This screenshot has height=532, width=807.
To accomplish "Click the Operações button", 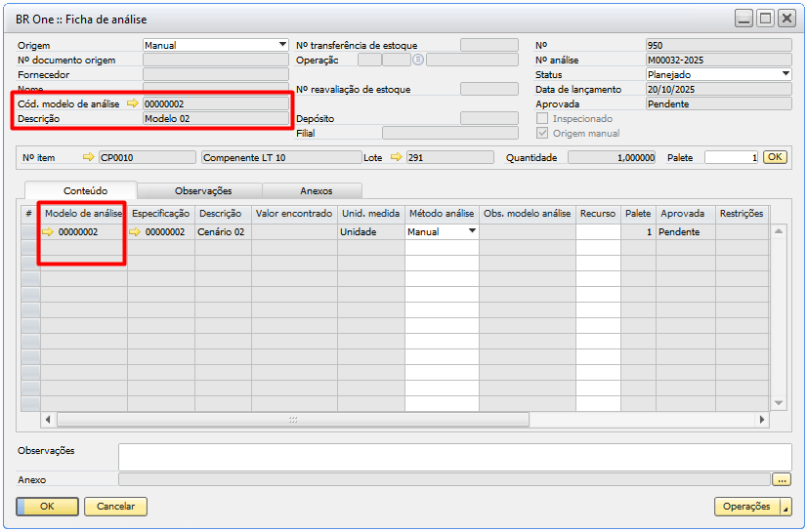I will pos(747,507).
